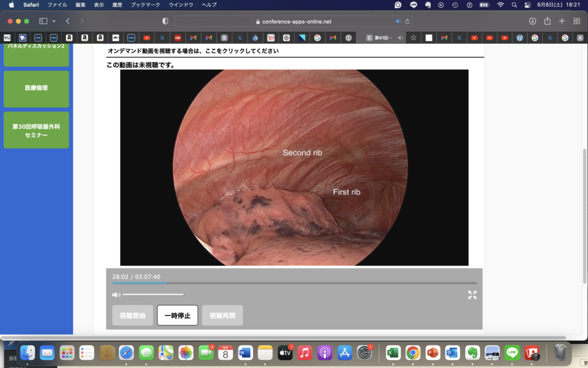The width and height of the screenshot is (588, 368).
Task: Toggle the Safari sidebar
Action: (x=43, y=21)
